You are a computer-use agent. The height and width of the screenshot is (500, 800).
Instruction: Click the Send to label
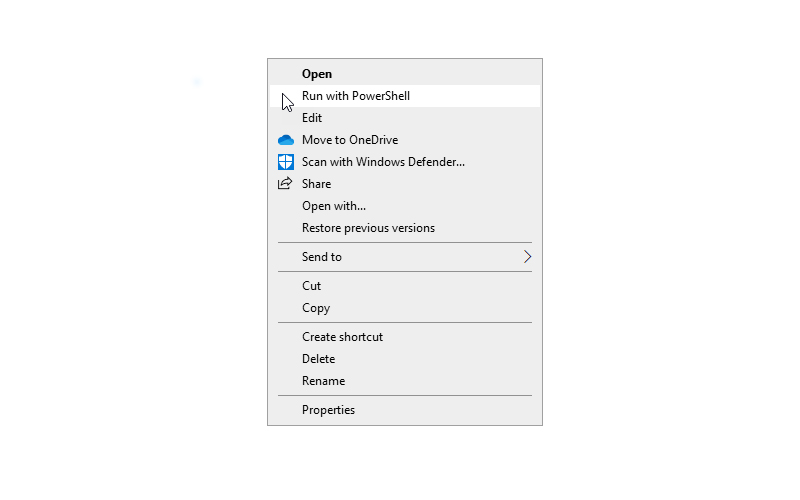point(322,257)
